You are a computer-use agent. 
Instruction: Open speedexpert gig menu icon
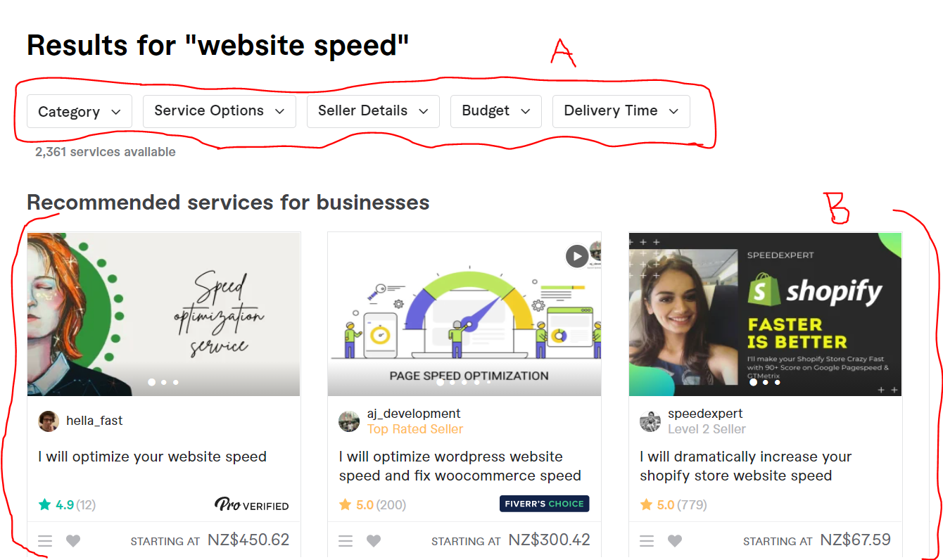pos(647,541)
